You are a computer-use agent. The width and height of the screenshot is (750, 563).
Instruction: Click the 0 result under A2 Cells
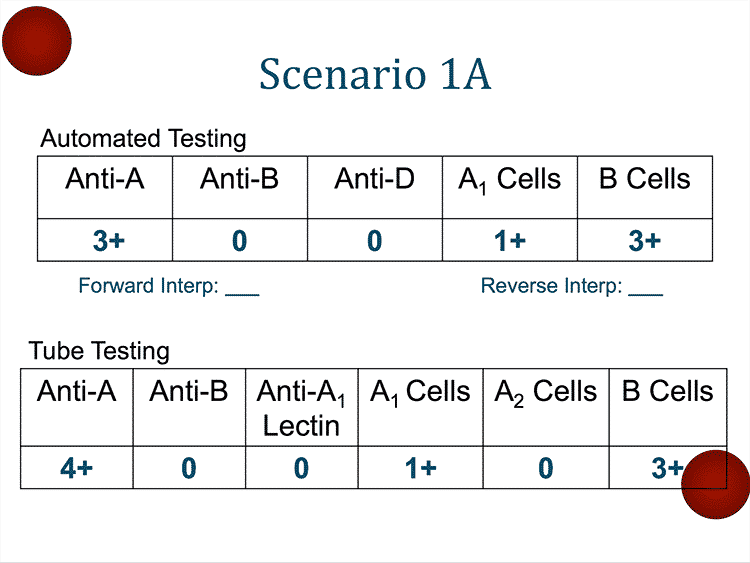[545, 468]
